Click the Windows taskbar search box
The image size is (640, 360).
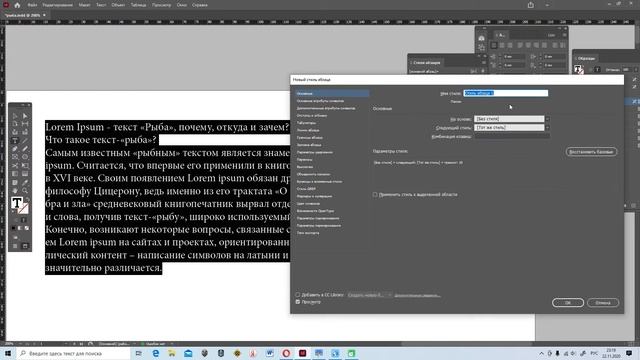(x=74, y=353)
